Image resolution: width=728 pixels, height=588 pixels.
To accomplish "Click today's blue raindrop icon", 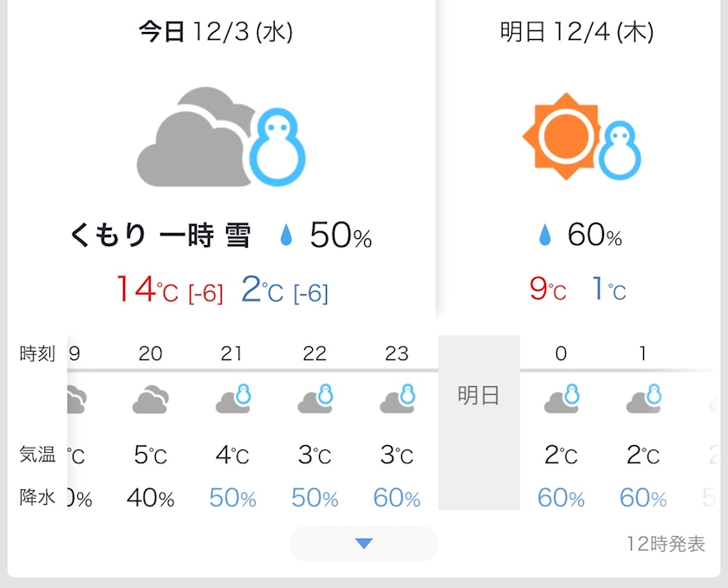I will [x=286, y=236].
